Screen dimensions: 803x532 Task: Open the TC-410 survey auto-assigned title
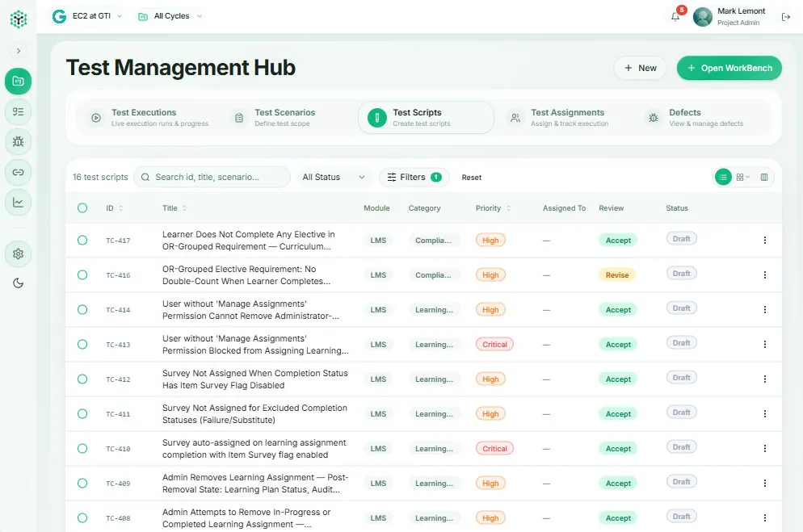click(254, 449)
